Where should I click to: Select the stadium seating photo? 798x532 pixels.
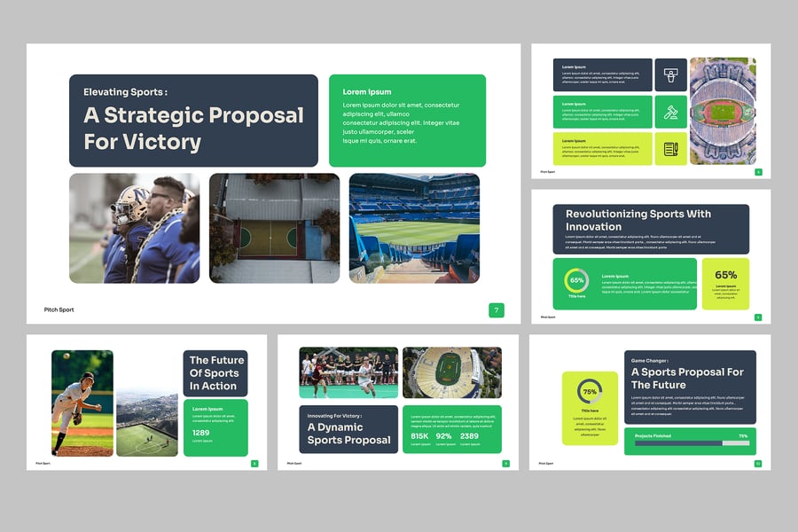click(x=414, y=228)
